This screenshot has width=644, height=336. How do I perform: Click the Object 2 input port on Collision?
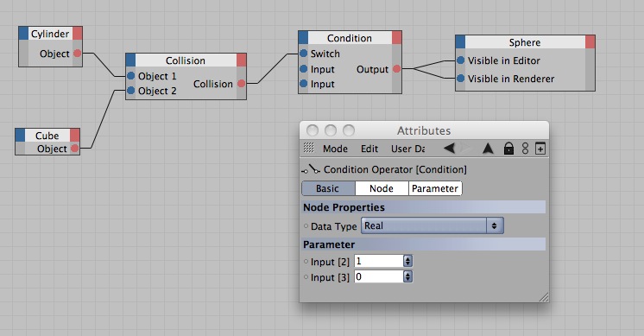[130, 91]
